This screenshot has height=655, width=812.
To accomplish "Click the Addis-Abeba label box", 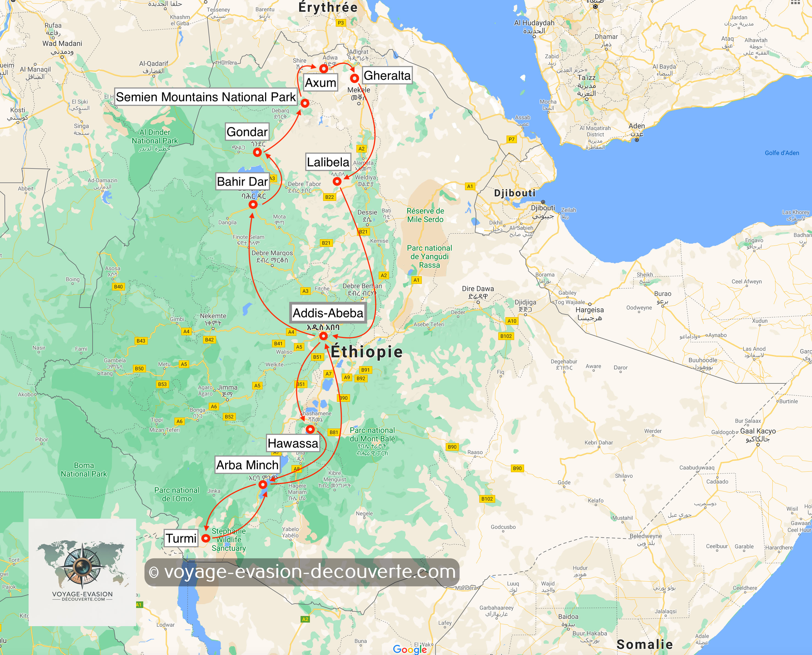I will click(x=328, y=313).
